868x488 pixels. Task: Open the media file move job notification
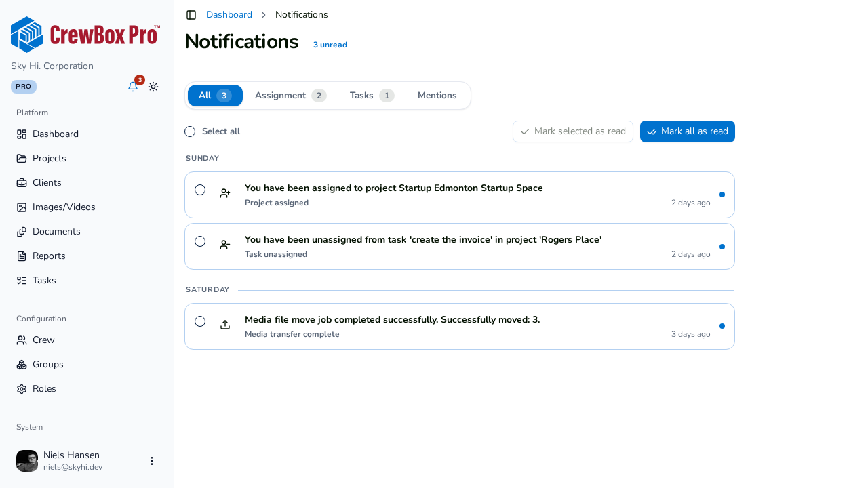pos(460,327)
